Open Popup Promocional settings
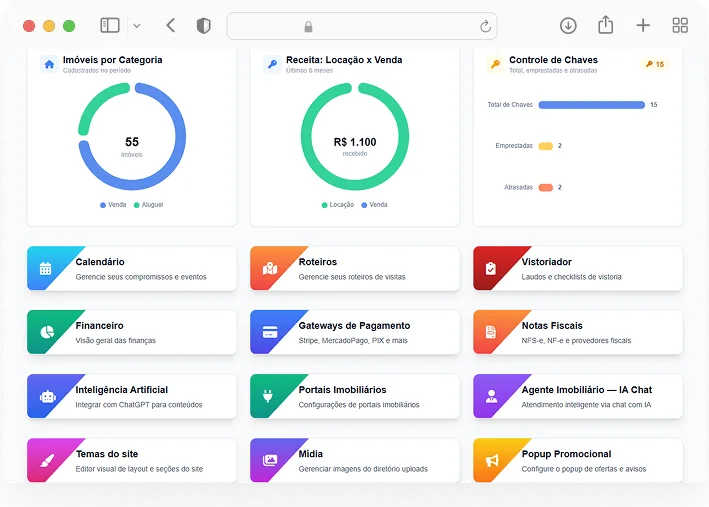The height and width of the screenshot is (507, 709). [578, 460]
